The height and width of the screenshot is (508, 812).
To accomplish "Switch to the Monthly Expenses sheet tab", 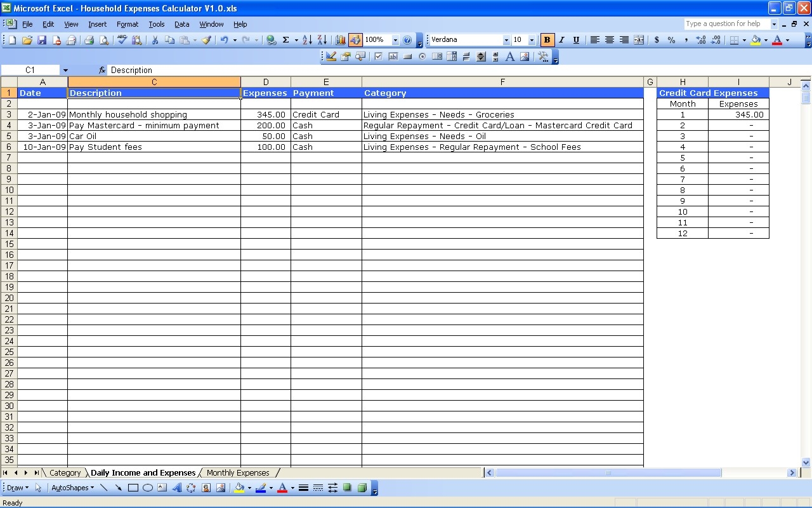I will [238, 472].
